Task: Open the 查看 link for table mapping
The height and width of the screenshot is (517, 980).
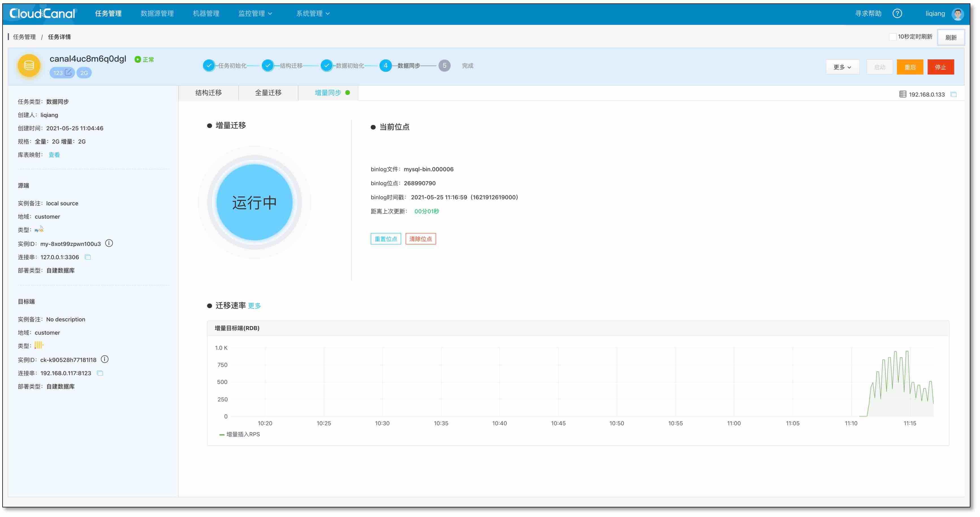Action: coord(54,155)
